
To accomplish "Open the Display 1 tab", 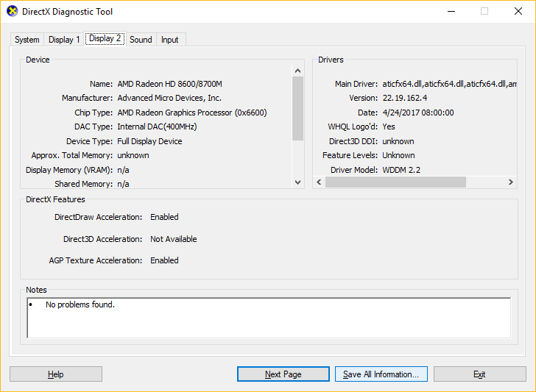I will 64,40.
